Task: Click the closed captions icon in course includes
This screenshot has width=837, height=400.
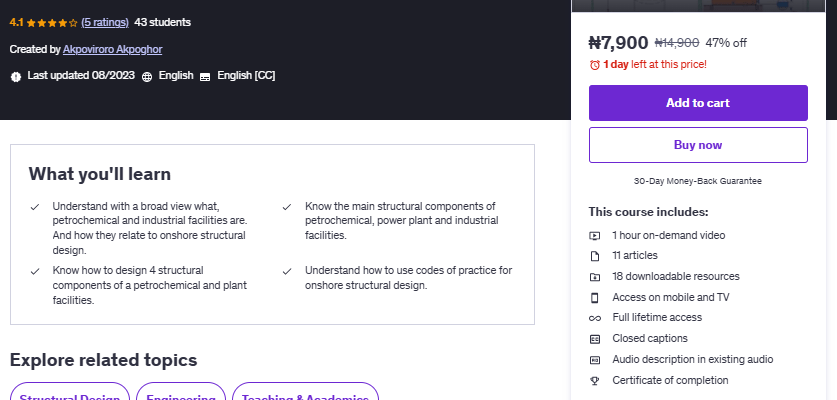Action: pyautogui.click(x=594, y=339)
